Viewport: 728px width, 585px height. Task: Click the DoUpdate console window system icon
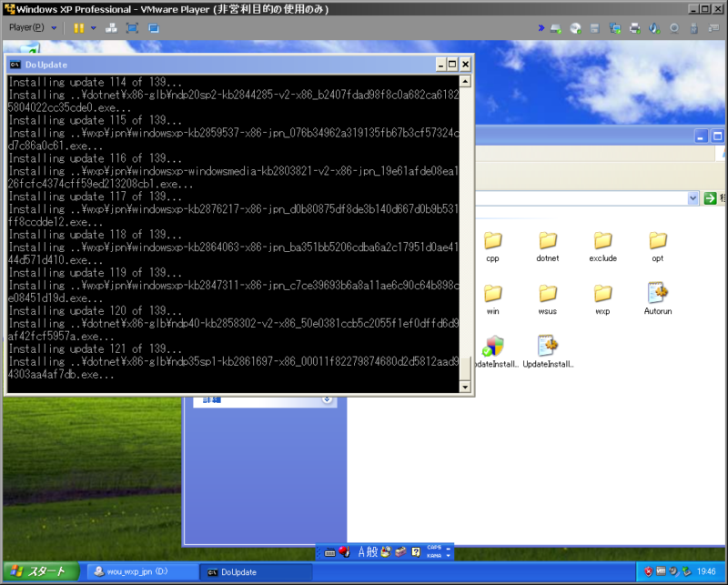15,65
